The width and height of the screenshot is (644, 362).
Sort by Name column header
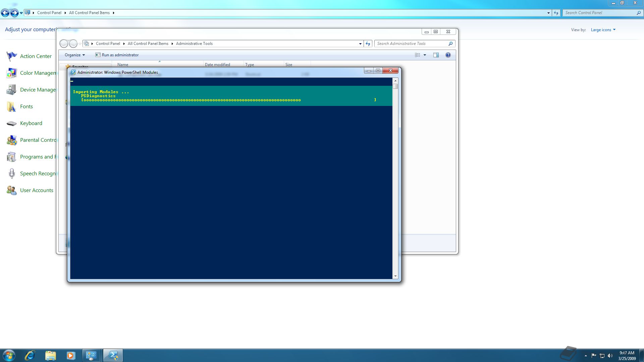coord(158,64)
